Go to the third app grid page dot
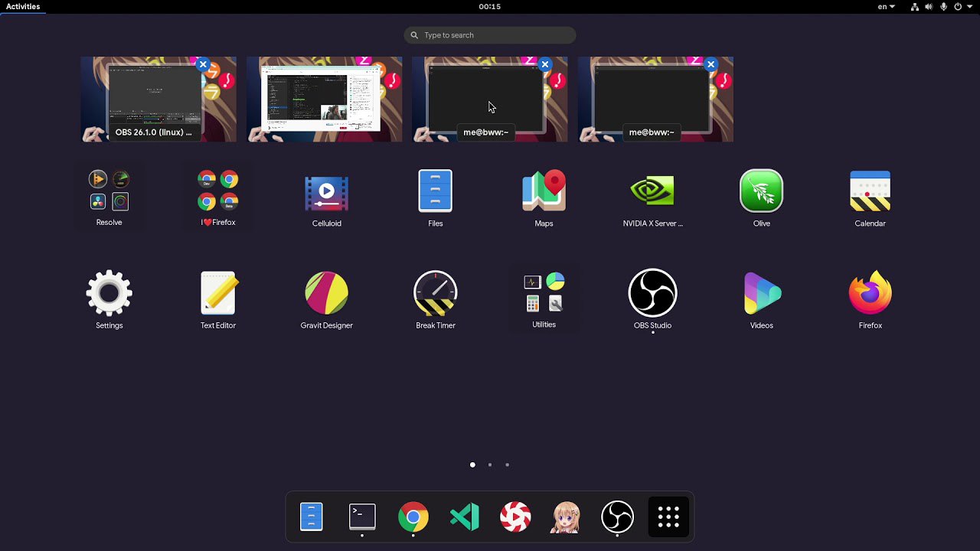Image resolution: width=980 pixels, height=551 pixels. [507, 465]
